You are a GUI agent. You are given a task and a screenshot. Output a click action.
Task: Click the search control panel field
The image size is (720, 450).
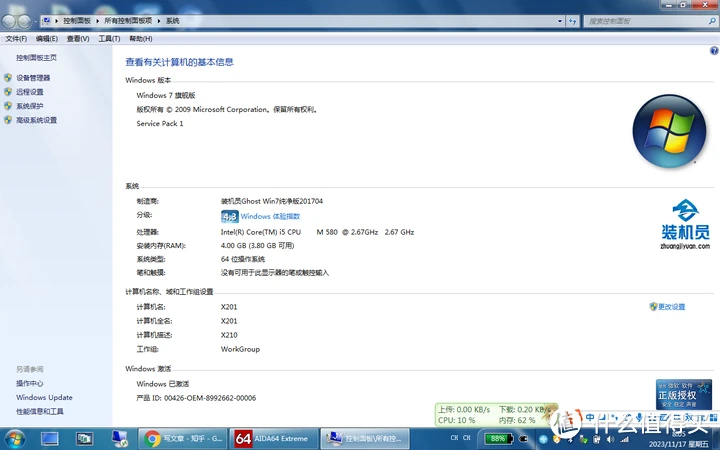point(650,21)
